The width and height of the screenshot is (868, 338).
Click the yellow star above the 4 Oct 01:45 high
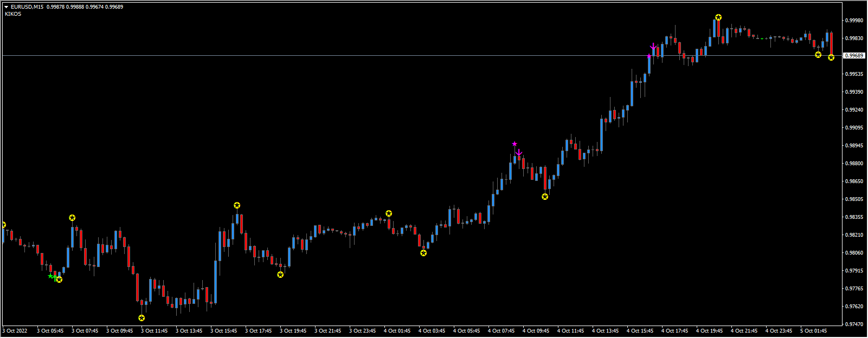click(389, 213)
